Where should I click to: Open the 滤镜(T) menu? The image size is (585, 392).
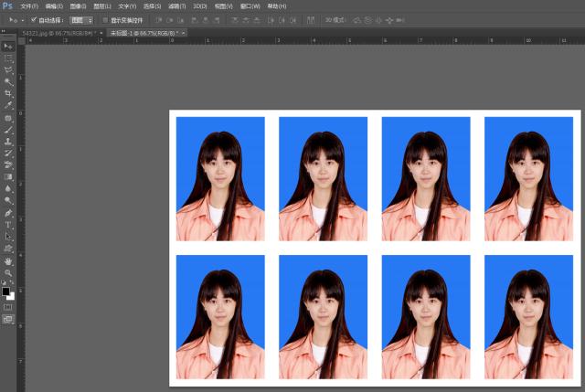pyautogui.click(x=175, y=5)
